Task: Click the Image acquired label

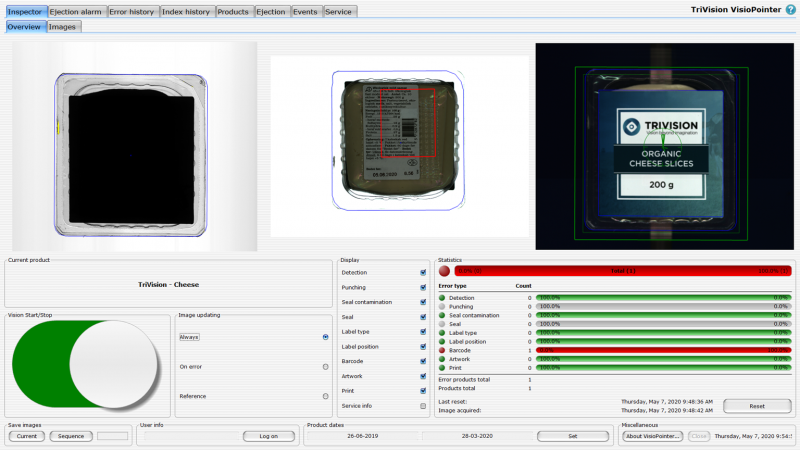Action: 459,410
